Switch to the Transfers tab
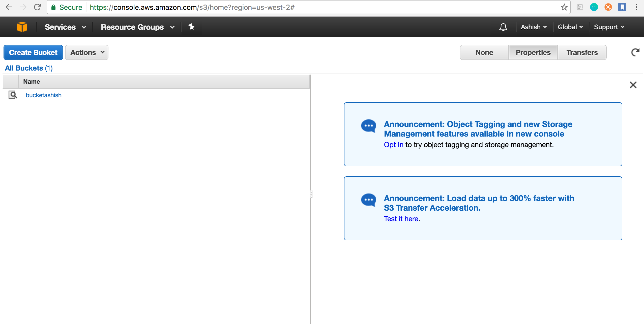The height and width of the screenshot is (324, 644). point(582,52)
